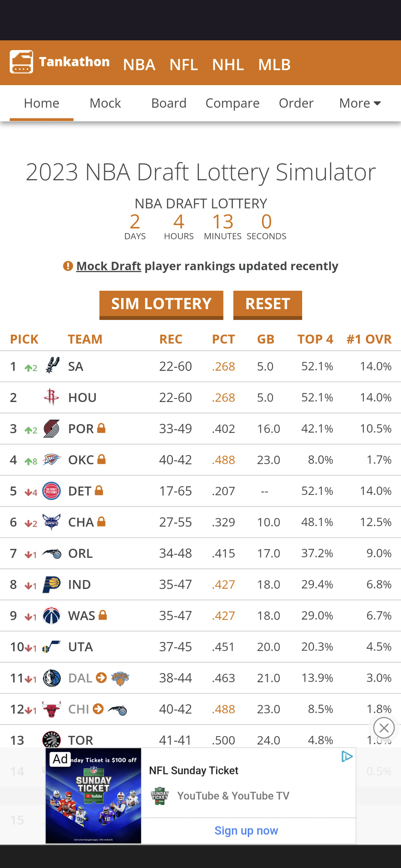Screen dimensions: 401x868
Task: Open the Board tab
Action: click(x=169, y=103)
